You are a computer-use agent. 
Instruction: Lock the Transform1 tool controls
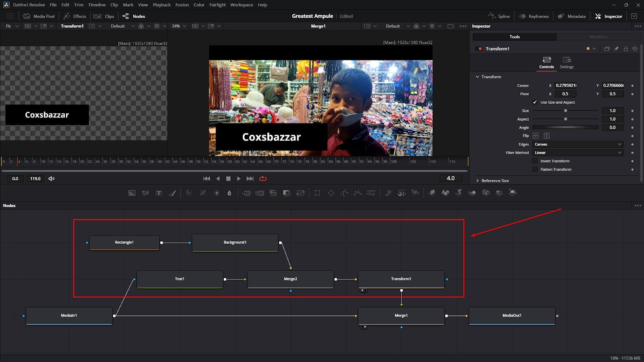pos(625,49)
